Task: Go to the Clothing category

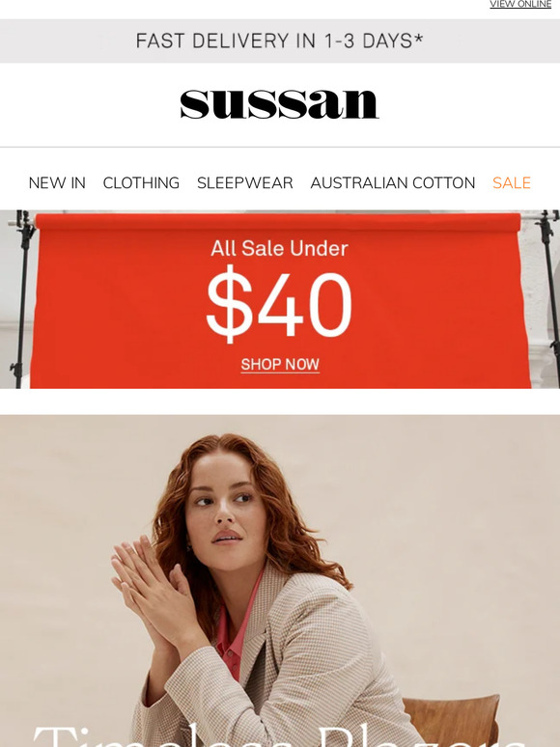Action: [141, 183]
